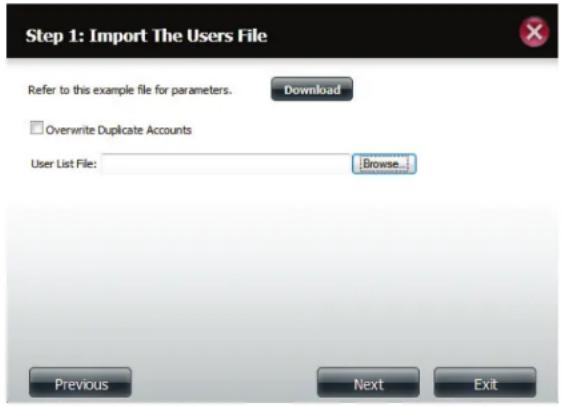The width and height of the screenshot is (562, 406).
Task: Continue with the Next button
Action: click(368, 383)
